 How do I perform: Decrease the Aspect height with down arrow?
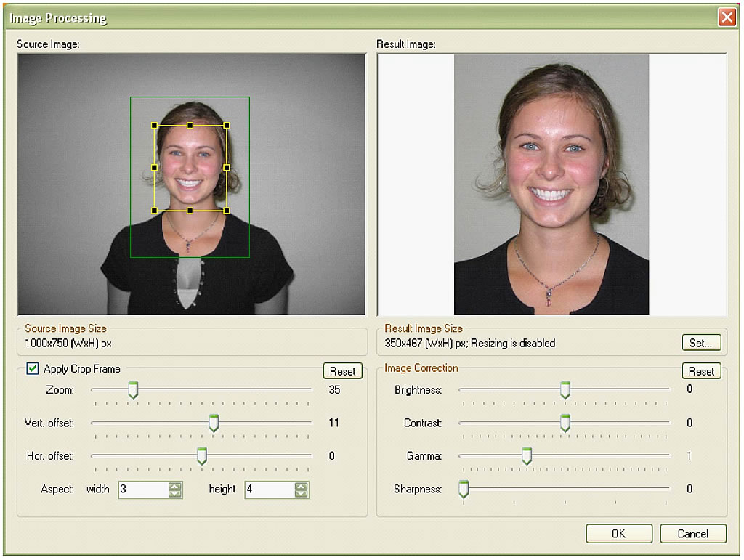[x=302, y=494]
